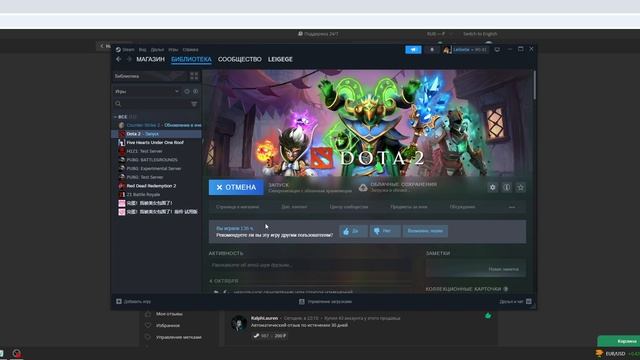Select Counter-Strike 2 in the library list
Screen dimensions: 640x360
coord(156,125)
